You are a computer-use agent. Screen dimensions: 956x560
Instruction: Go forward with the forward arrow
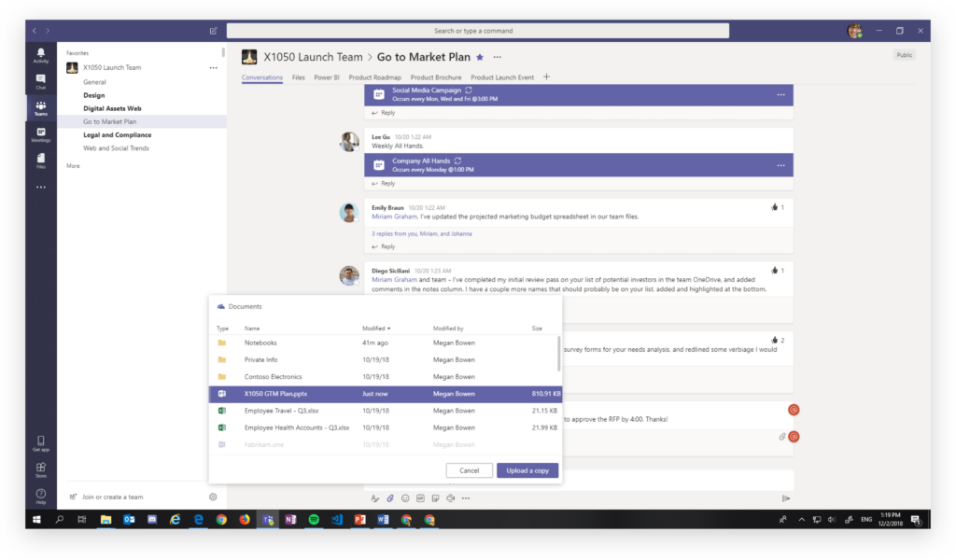[x=48, y=31]
